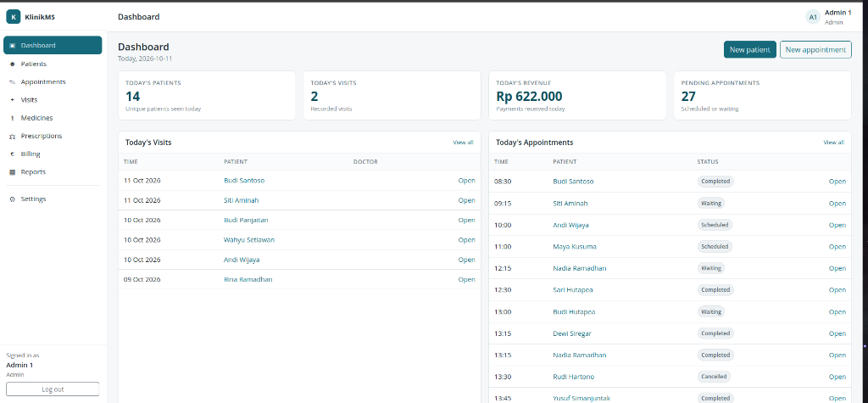Image resolution: width=868 pixels, height=403 pixels.
Task: Open Budi Hutapea's appointment
Action: [837, 312]
